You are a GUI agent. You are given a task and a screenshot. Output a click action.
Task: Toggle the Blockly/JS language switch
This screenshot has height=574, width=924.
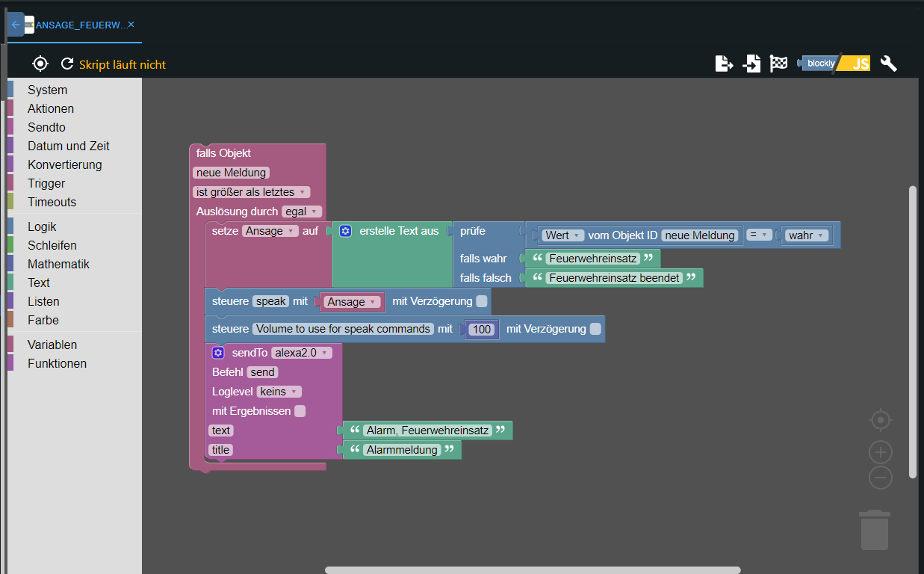click(835, 64)
